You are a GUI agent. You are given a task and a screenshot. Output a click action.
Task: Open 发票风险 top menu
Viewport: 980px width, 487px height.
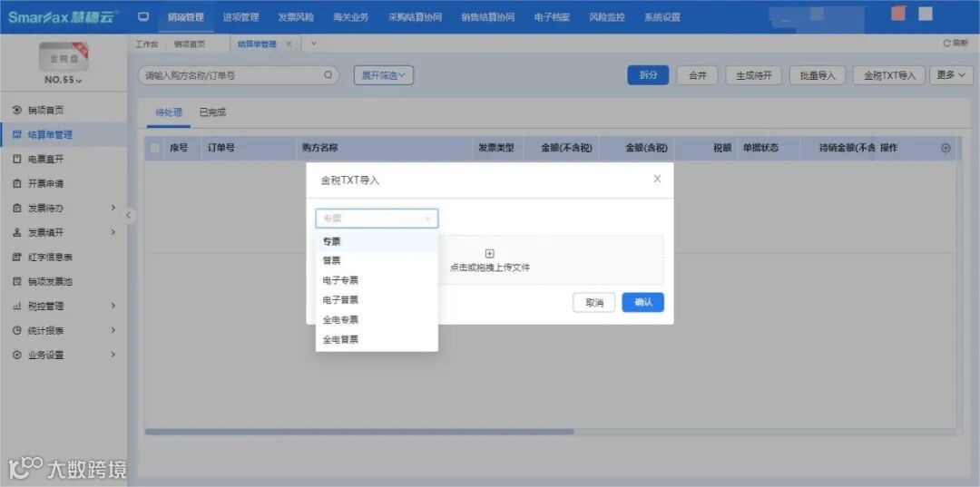click(x=296, y=17)
